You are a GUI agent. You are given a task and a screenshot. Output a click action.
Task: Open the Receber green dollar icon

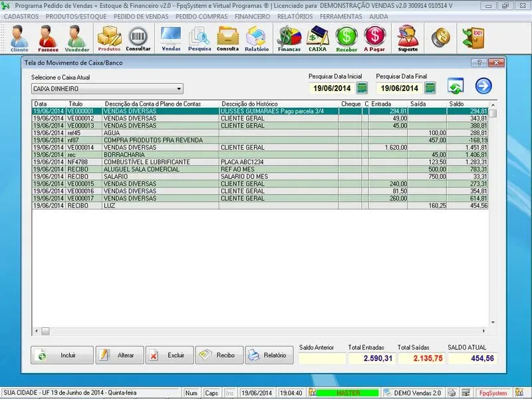(346, 38)
